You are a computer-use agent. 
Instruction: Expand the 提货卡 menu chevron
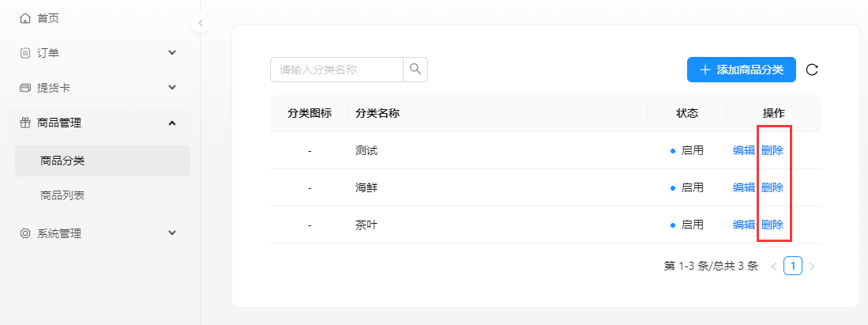tap(172, 88)
